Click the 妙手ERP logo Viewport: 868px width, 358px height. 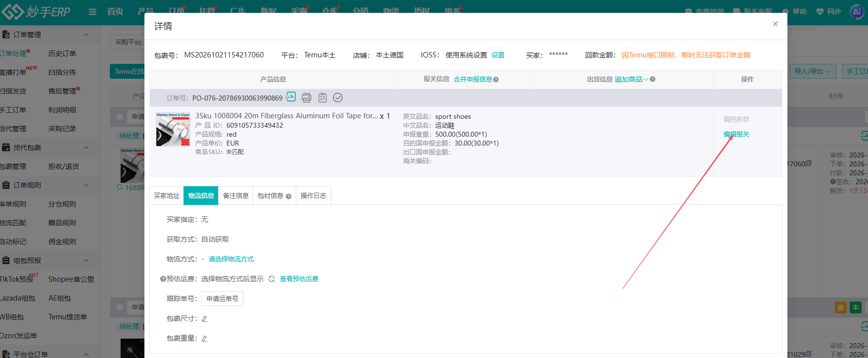coord(37,11)
